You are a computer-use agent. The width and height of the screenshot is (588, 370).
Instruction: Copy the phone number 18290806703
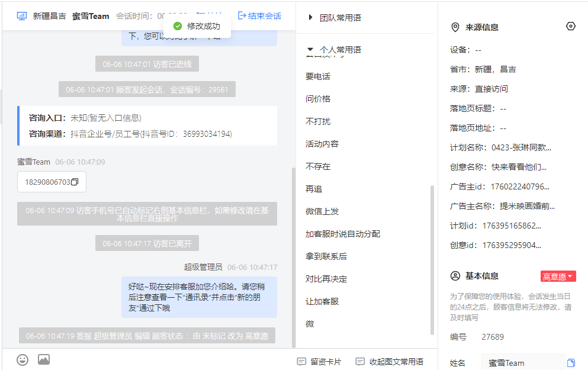[75, 182]
